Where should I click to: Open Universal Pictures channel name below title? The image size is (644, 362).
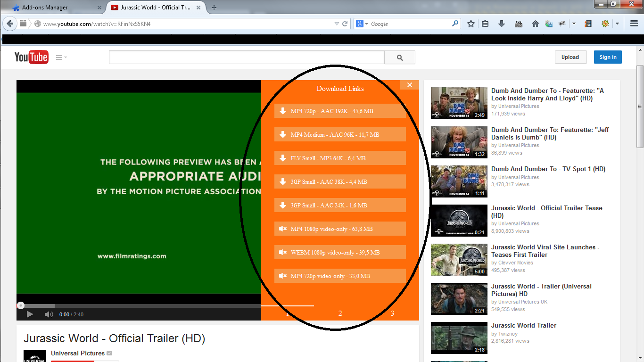78,353
